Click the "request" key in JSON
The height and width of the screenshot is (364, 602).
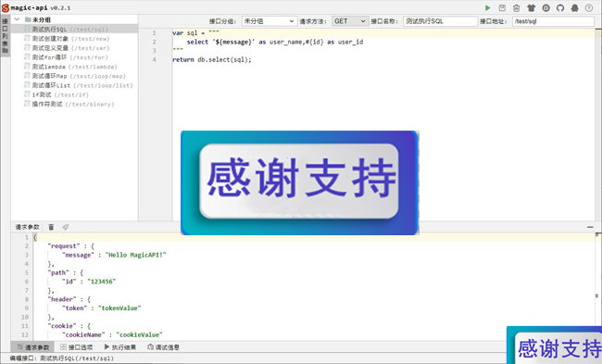click(64, 246)
